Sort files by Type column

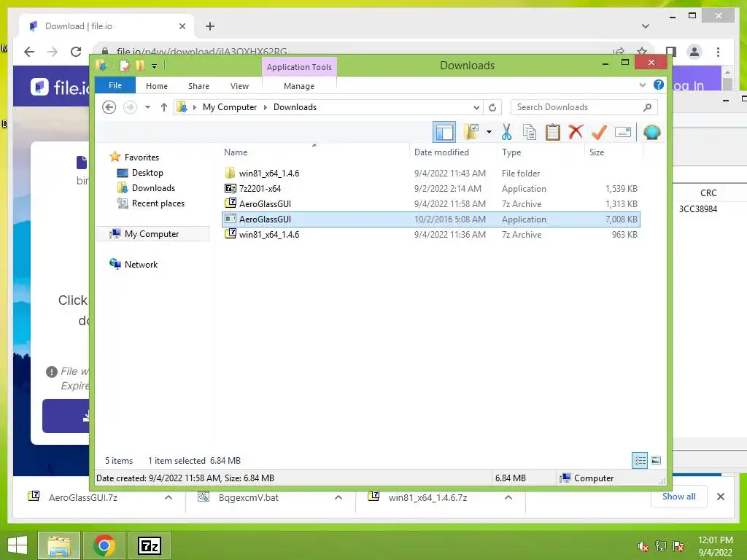click(x=541, y=152)
